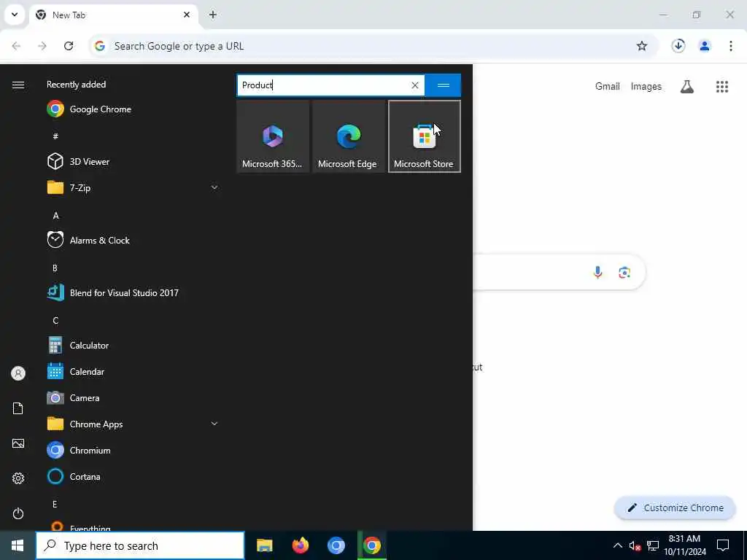Screen dimensions: 747x560
Task: Open Search Labs flask icon
Action: [x=686, y=86]
